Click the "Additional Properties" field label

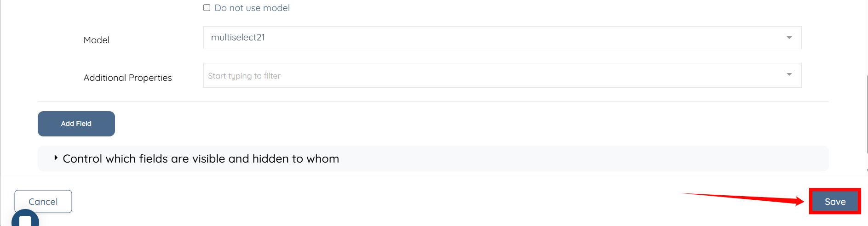click(x=127, y=78)
